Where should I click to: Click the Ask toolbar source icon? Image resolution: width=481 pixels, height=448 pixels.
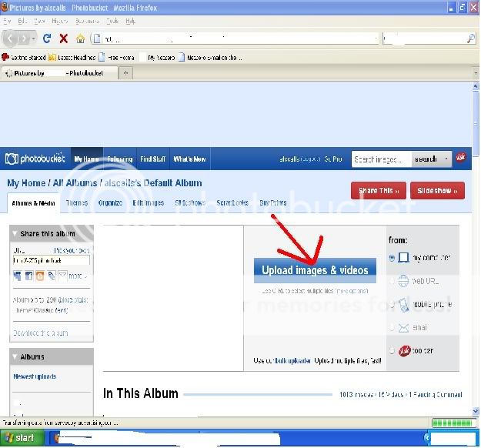pyautogui.click(x=404, y=351)
